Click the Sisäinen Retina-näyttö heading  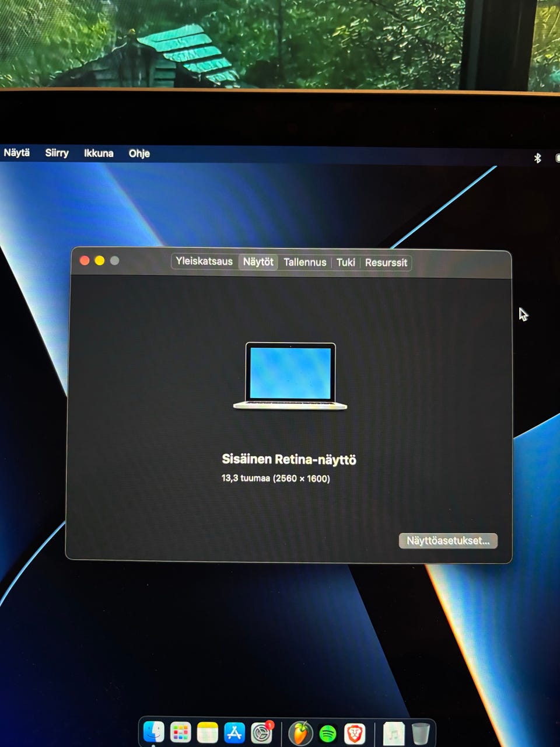289,459
